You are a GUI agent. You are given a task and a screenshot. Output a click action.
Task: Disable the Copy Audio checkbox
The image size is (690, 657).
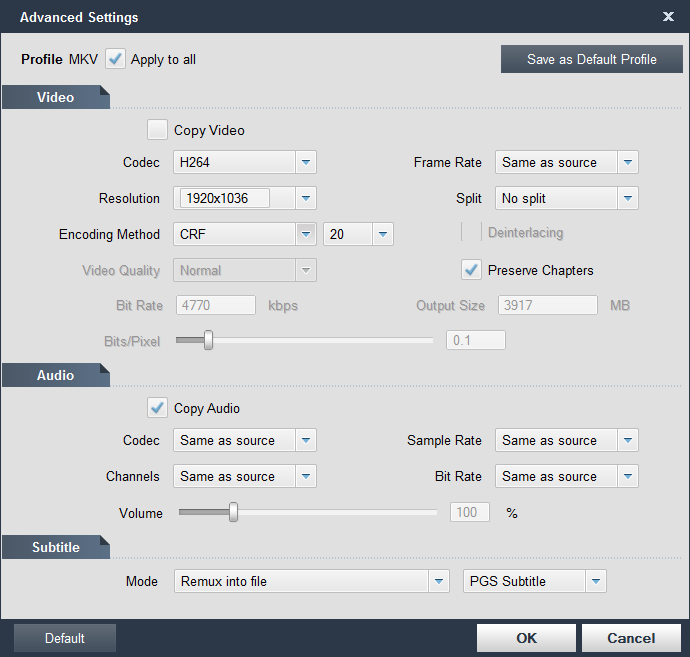point(157,408)
